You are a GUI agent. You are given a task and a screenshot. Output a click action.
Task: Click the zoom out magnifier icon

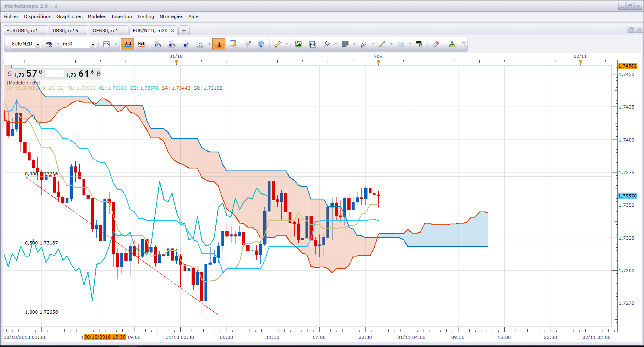(x=172, y=44)
